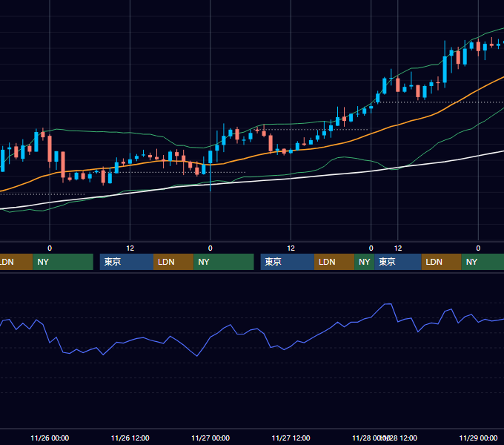
Task: Click the LDN block right before 11/27 00:00 NY
Action: click(x=173, y=262)
